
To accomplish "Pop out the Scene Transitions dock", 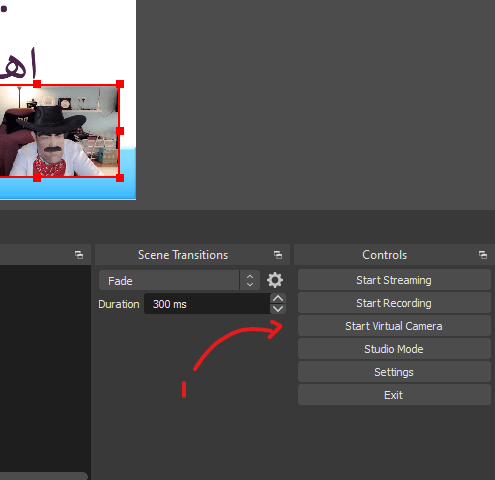I will [278, 255].
